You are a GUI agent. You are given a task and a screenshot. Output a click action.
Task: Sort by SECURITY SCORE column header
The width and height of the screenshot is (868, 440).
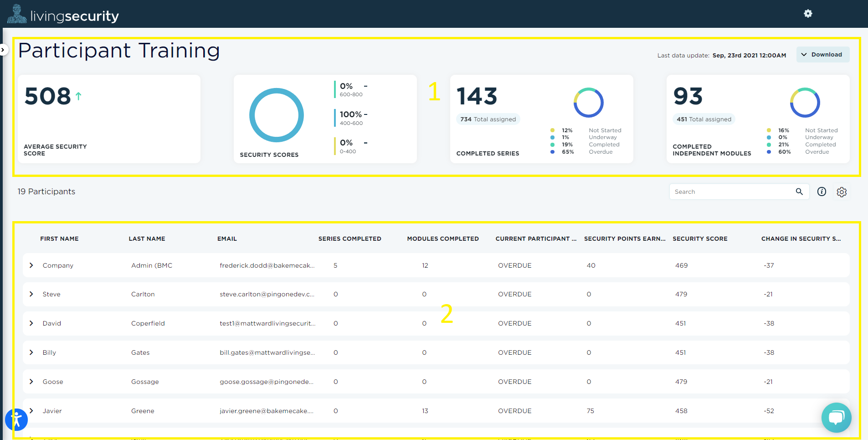[700, 238]
